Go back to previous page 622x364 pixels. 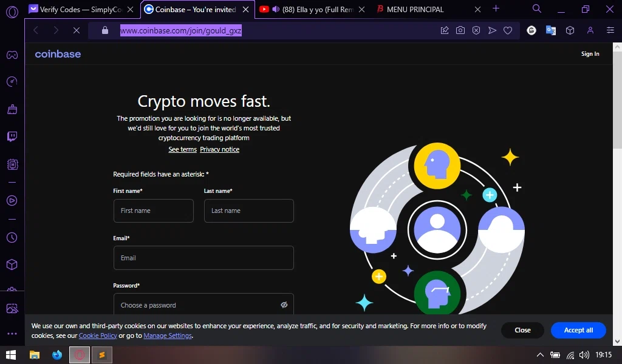point(36,30)
